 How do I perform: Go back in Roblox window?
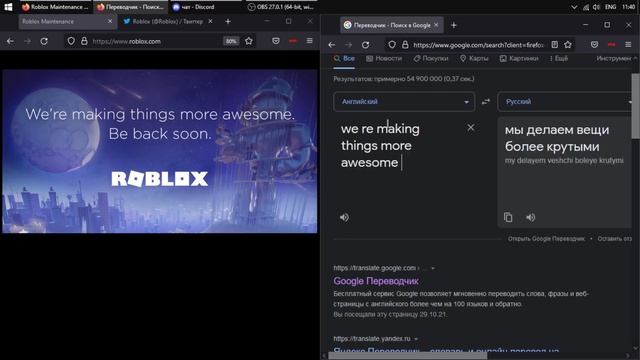pos(10,41)
